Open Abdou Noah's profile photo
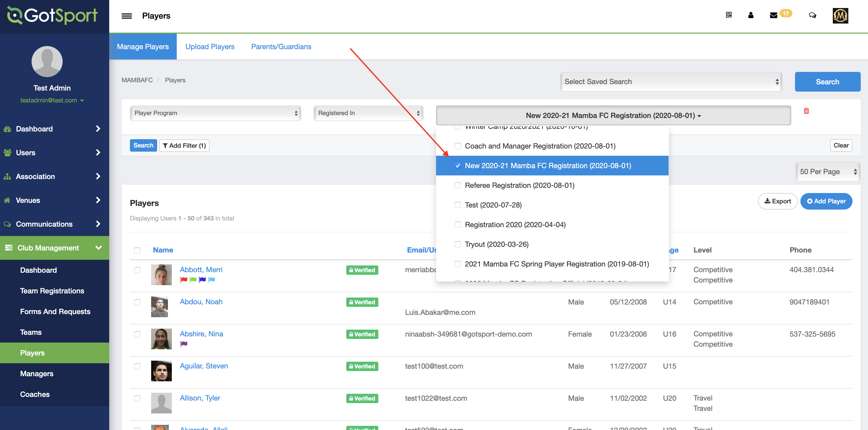This screenshot has height=430, width=868. click(x=159, y=307)
